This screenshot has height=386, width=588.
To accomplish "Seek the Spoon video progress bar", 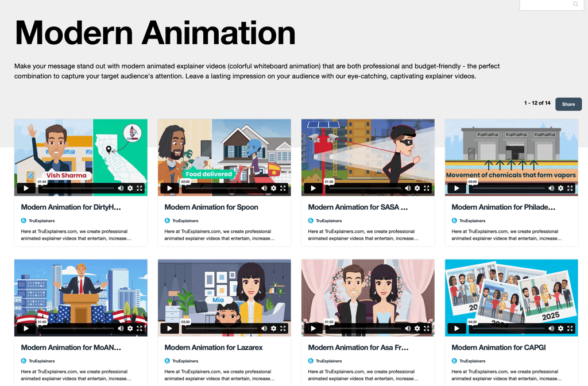I will (222, 188).
